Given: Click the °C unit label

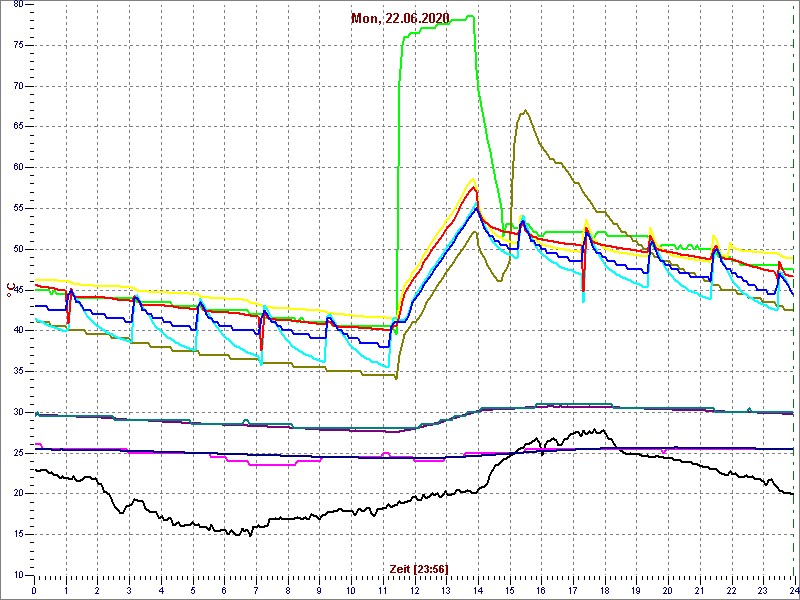Looking at the screenshot, I should click(9, 290).
